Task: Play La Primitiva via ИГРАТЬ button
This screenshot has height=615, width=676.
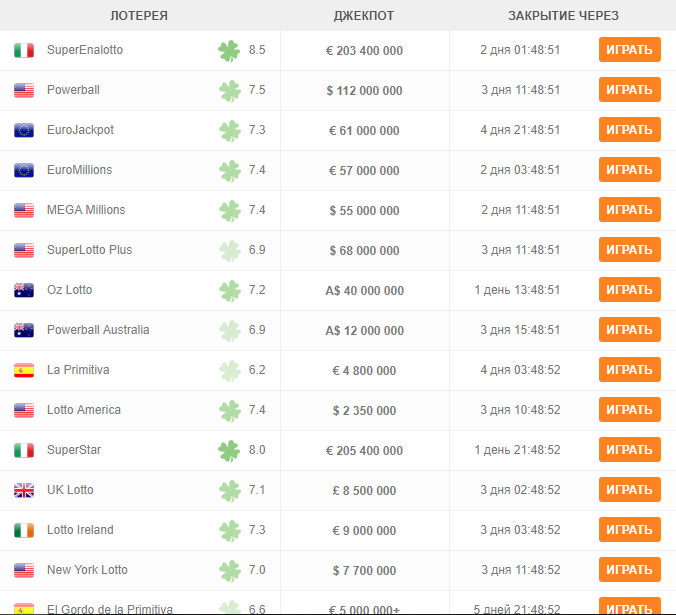Action: pos(629,370)
